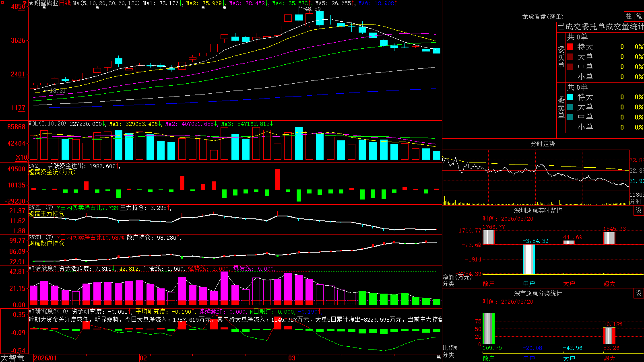
Task: Click the 委卖单 section label
Action: [561, 107]
